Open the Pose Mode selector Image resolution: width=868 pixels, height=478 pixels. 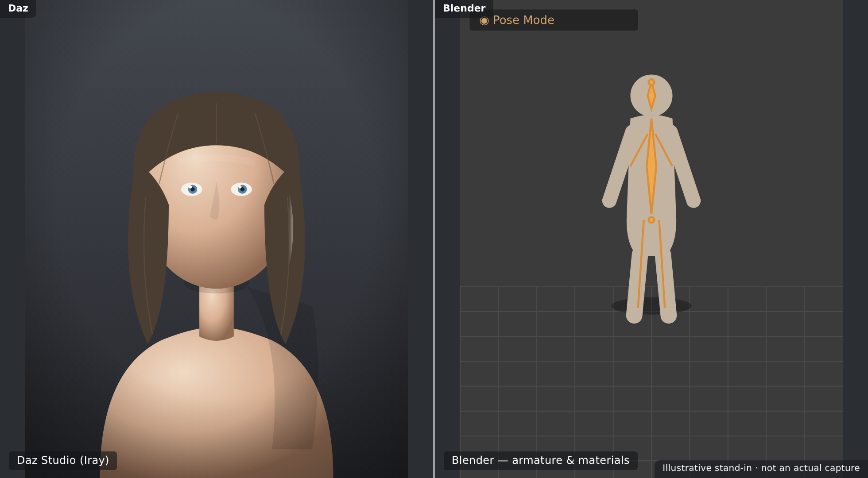pos(554,20)
